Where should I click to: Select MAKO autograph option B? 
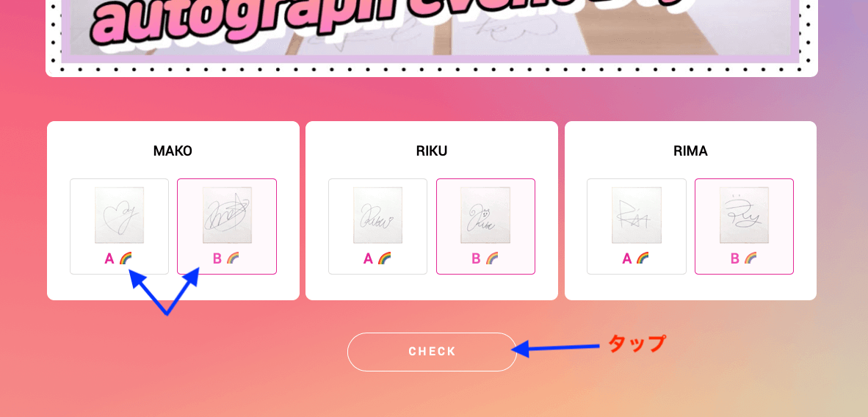point(227,226)
